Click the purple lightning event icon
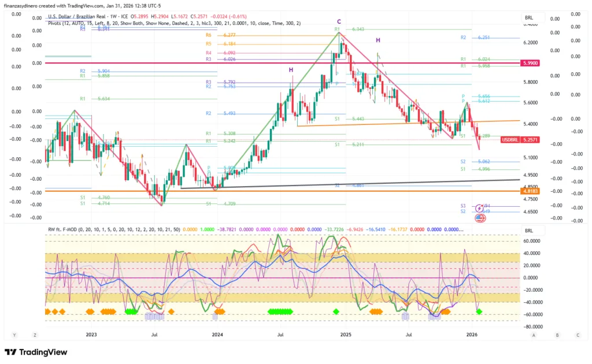The height and width of the screenshot is (364, 592). 480,207
